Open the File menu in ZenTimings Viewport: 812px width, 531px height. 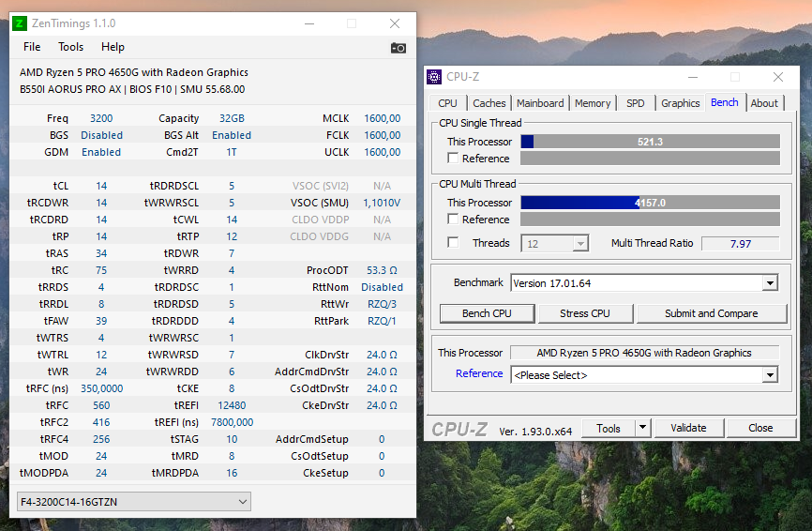32,47
